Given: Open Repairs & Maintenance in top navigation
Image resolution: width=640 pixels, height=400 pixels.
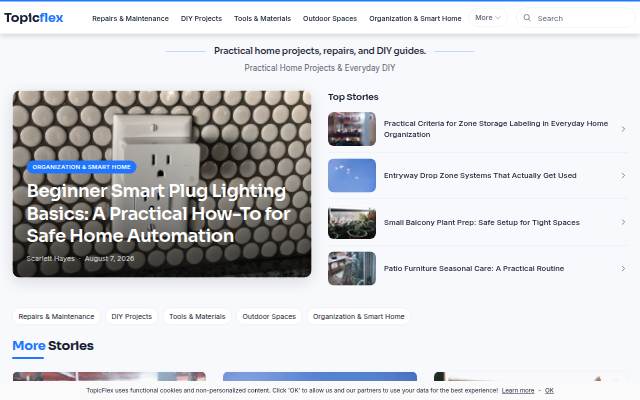Looking at the screenshot, I should click(x=130, y=18).
